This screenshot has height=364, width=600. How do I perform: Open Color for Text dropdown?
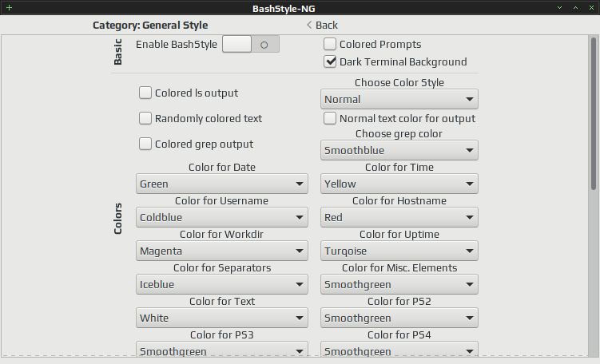222,318
